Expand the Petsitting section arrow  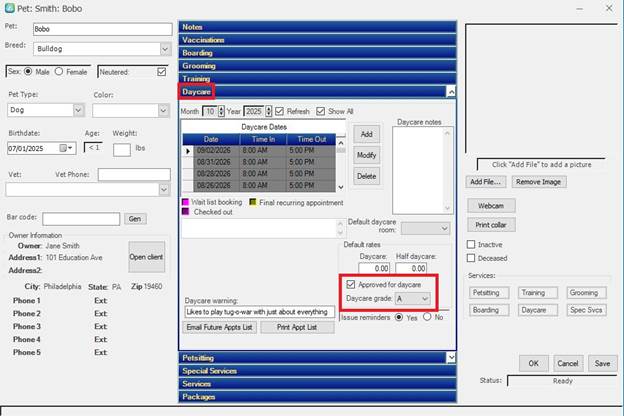click(451, 357)
